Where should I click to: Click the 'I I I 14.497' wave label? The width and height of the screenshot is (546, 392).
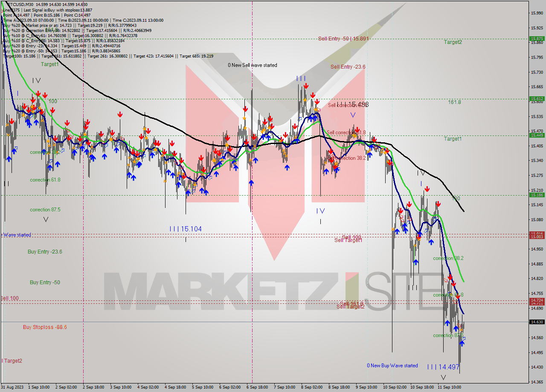click(x=443, y=367)
